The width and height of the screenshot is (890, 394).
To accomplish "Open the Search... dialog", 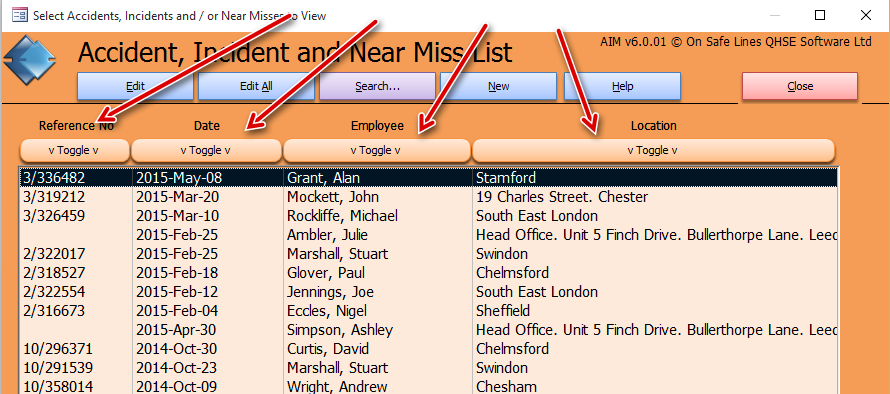I will (377, 86).
